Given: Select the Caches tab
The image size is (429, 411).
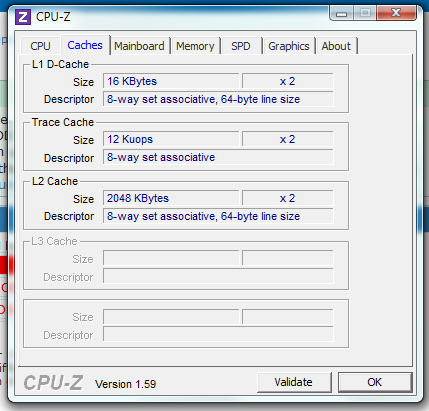Looking at the screenshot, I should [x=85, y=45].
